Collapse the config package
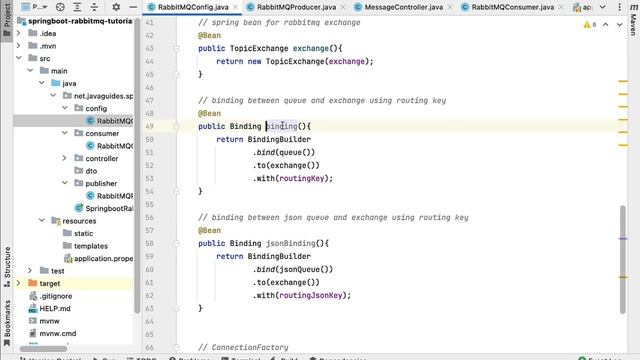The image size is (640, 360). [x=65, y=108]
